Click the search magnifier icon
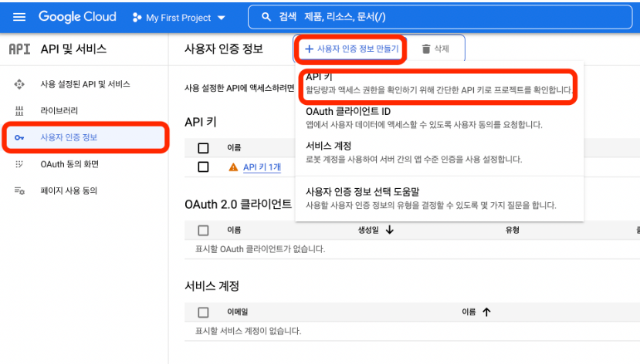The height and width of the screenshot is (364, 640). [267, 17]
